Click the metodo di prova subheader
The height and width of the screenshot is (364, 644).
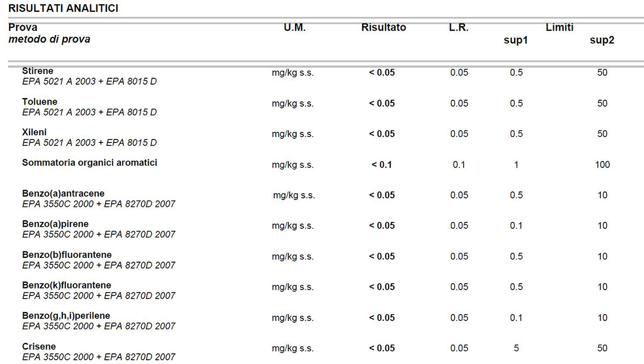49,40
